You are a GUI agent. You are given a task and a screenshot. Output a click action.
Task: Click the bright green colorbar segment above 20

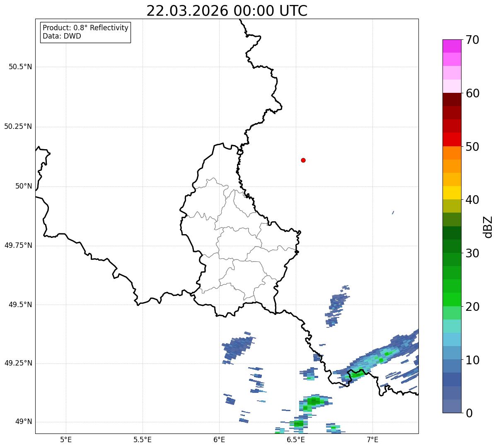point(452,299)
